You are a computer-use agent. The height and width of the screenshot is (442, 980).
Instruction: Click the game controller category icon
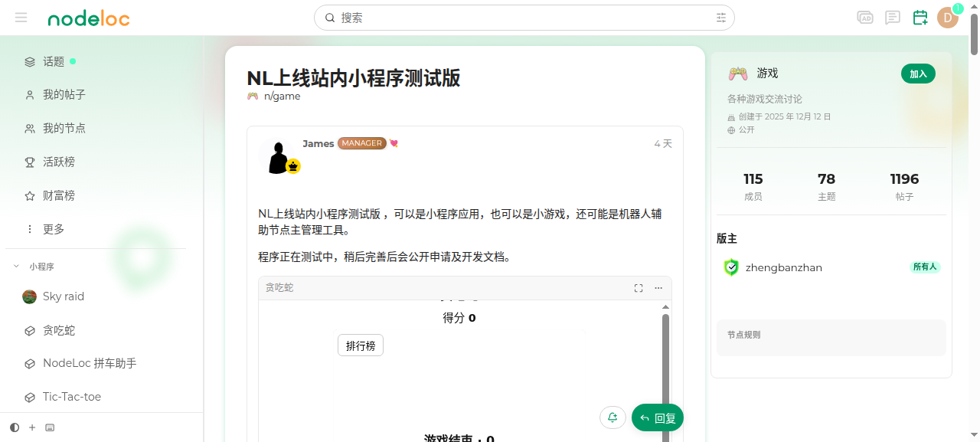(x=738, y=74)
